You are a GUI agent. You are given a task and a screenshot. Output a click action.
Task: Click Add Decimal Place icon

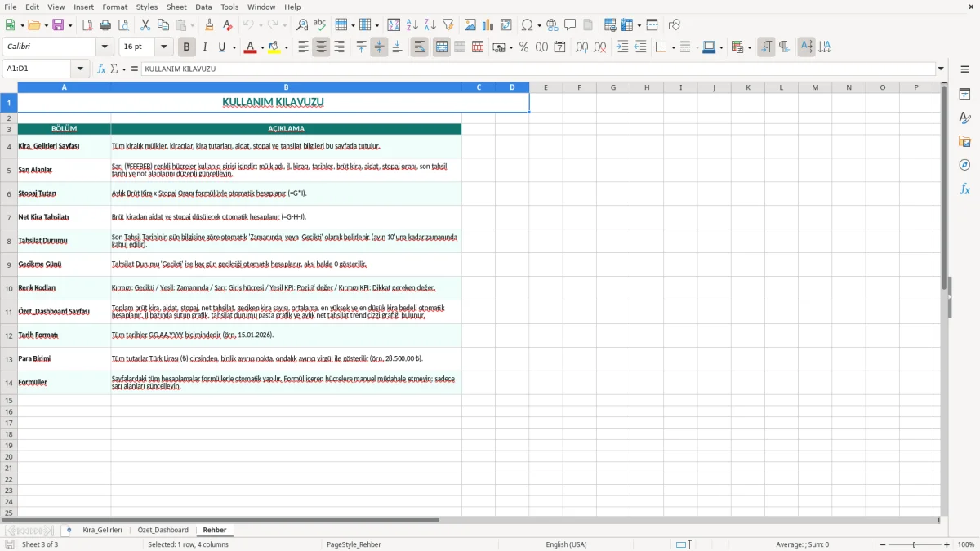point(581,47)
